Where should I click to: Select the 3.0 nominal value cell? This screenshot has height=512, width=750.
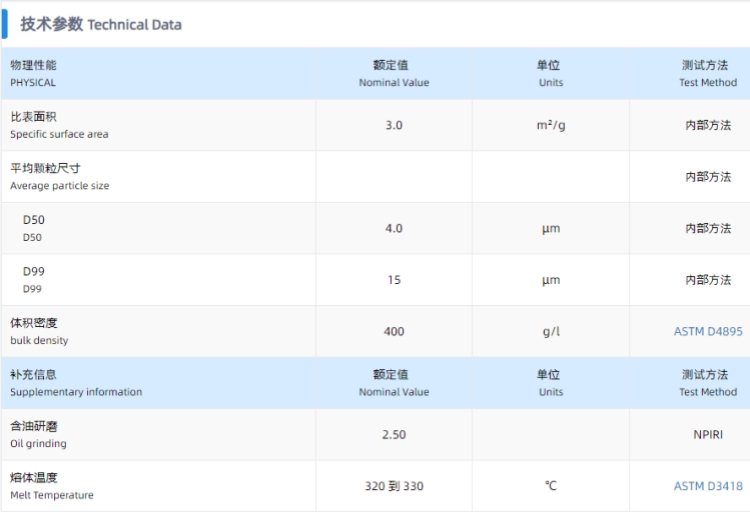tap(394, 125)
